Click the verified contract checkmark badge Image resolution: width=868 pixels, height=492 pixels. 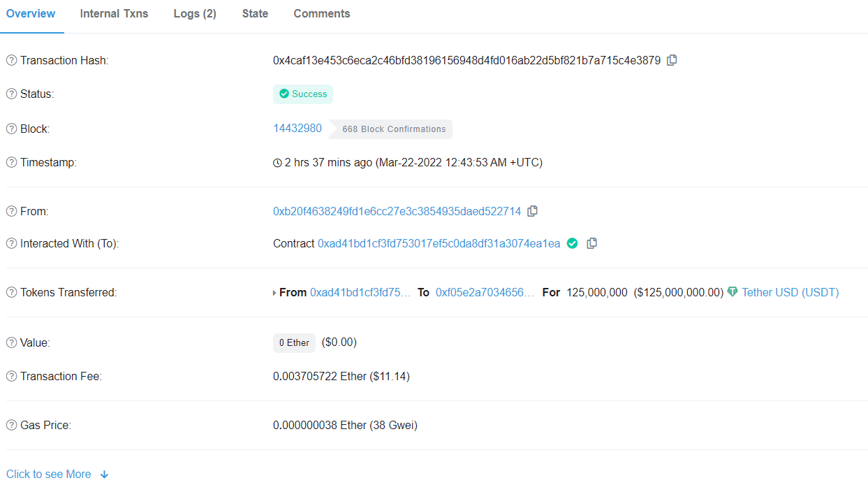pos(572,243)
